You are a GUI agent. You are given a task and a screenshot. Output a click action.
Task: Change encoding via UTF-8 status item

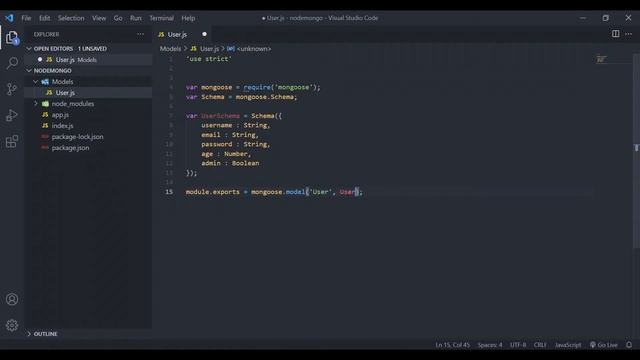[518, 345]
